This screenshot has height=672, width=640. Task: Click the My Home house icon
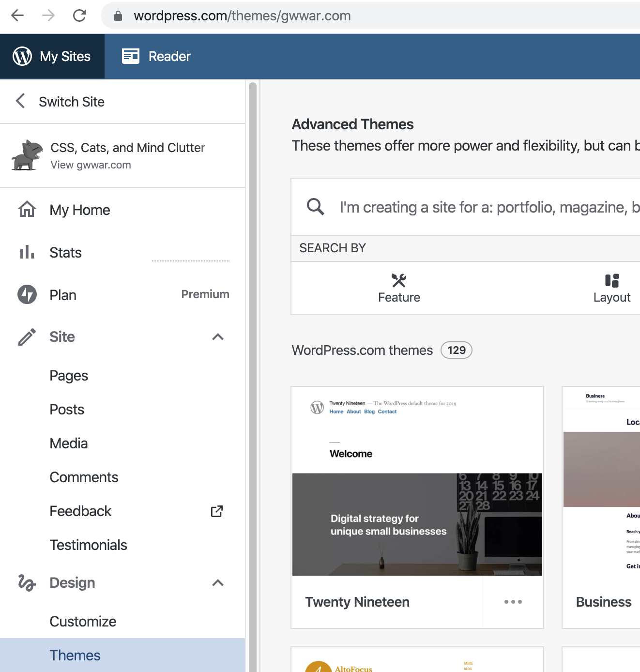pos(27,210)
